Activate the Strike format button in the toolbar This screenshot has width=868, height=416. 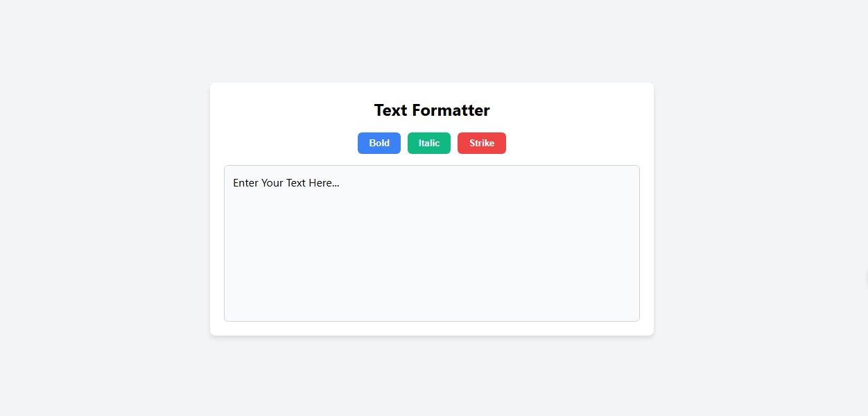482,143
